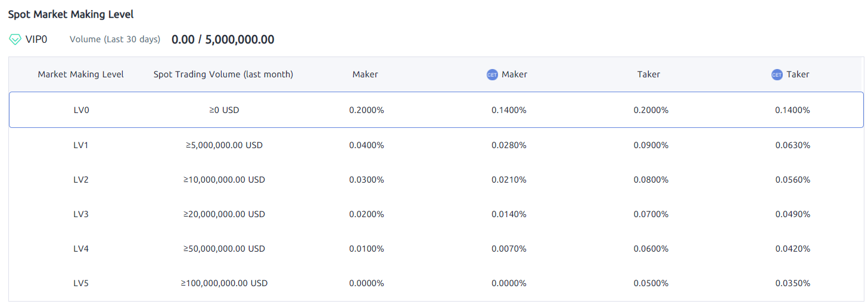Image resolution: width=868 pixels, height=304 pixels.
Task: Click the Spot Market Making Level heading
Action: pyautogui.click(x=71, y=14)
